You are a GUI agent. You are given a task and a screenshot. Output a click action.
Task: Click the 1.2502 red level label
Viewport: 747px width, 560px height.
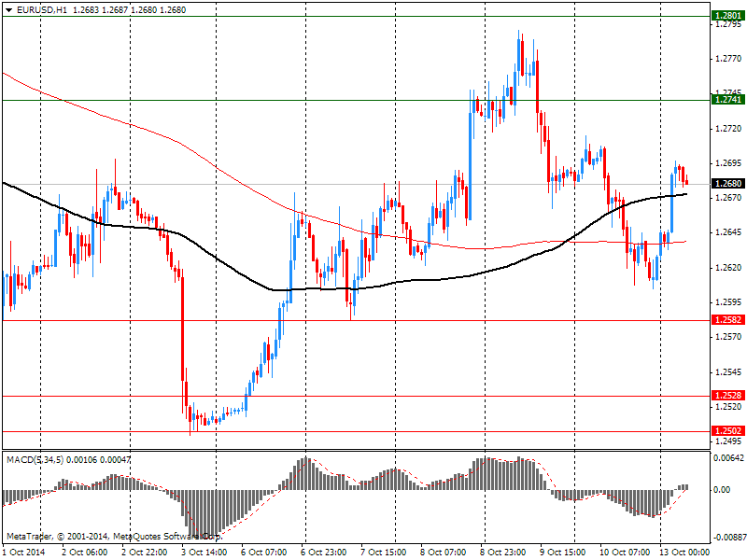(x=728, y=431)
